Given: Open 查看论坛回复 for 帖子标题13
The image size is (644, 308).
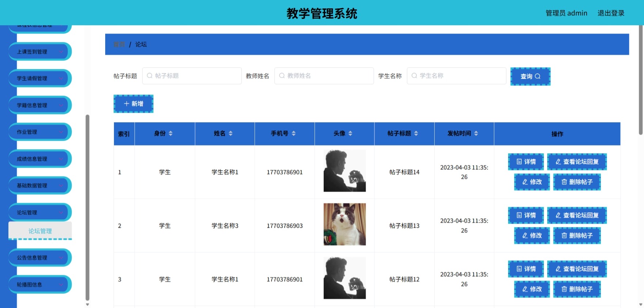Looking at the screenshot, I should pos(577,215).
